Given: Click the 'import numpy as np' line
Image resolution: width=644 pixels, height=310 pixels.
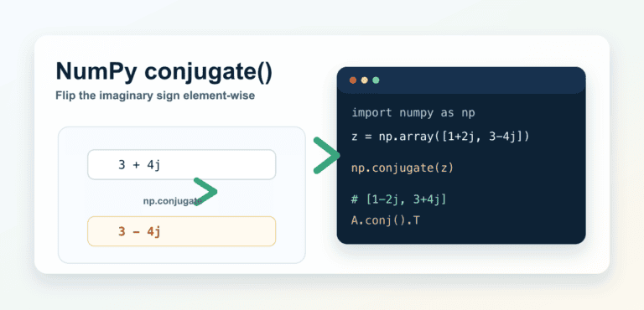Looking at the screenshot, I should coord(413,113).
